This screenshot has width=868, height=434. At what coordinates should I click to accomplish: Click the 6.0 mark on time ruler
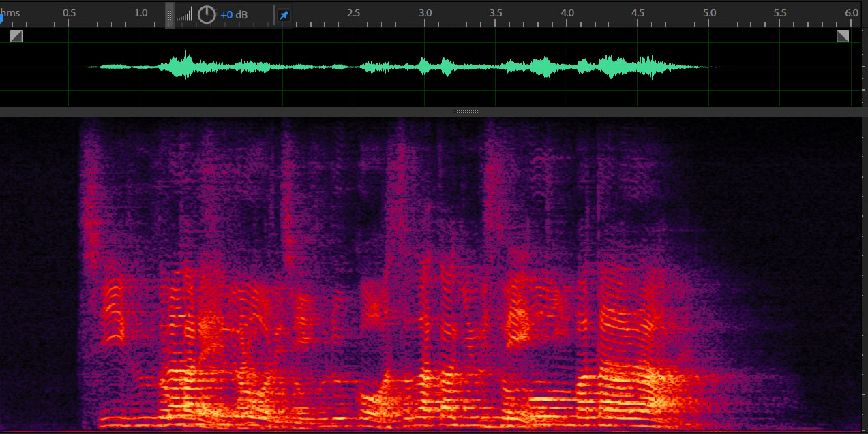tap(852, 14)
